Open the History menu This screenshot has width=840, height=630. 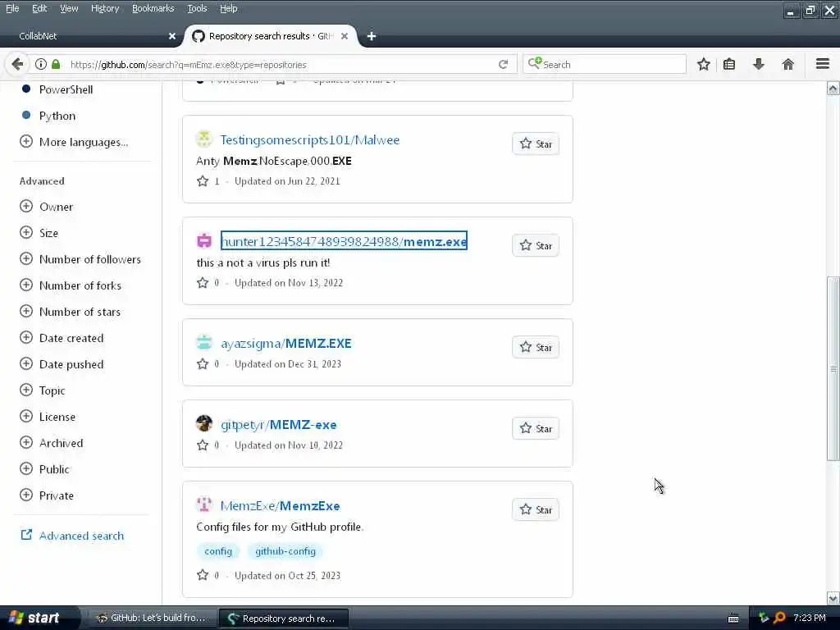click(105, 8)
